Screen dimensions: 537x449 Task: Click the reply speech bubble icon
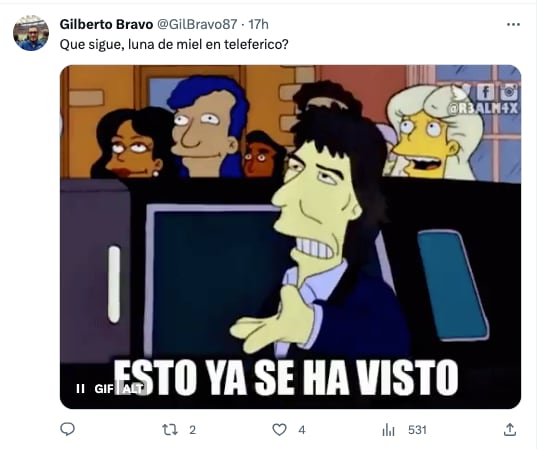pos(67,429)
